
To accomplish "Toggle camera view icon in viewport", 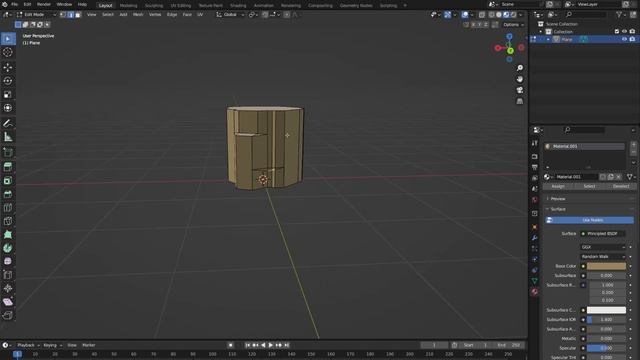I will click(520, 90).
